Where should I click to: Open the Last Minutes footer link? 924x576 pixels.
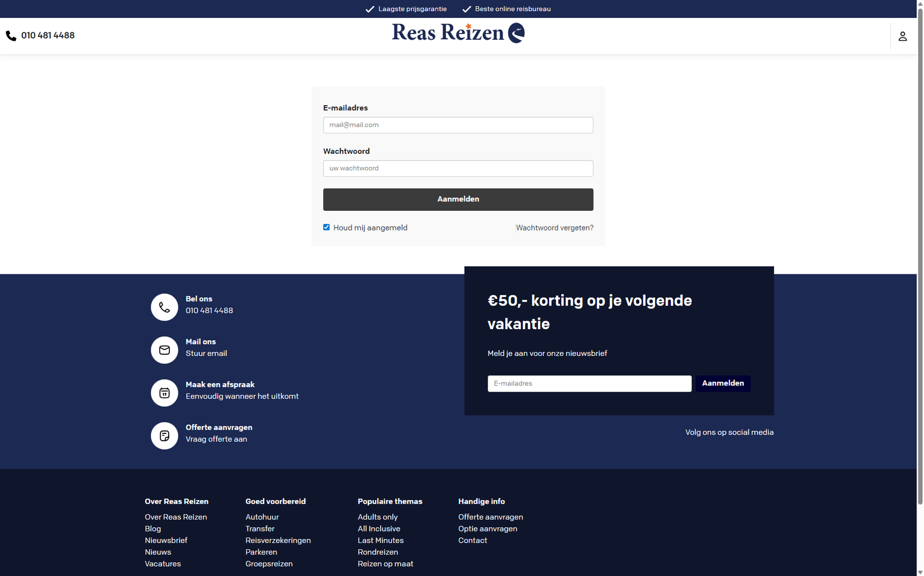381,541
